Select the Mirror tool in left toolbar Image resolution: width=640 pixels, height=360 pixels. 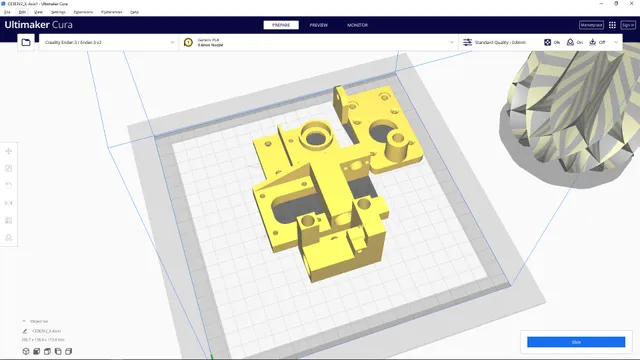[x=9, y=203]
